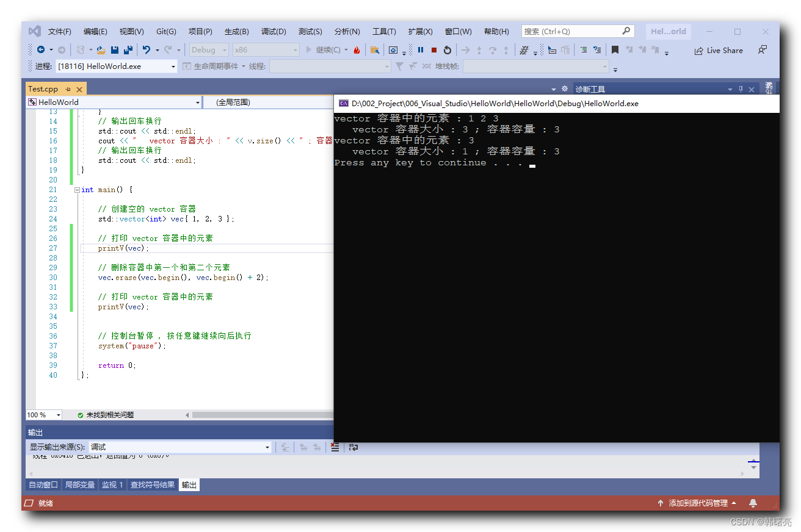801x532 pixels.
Task: Open the 编辑(E) menu
Action: pos(95,32)
